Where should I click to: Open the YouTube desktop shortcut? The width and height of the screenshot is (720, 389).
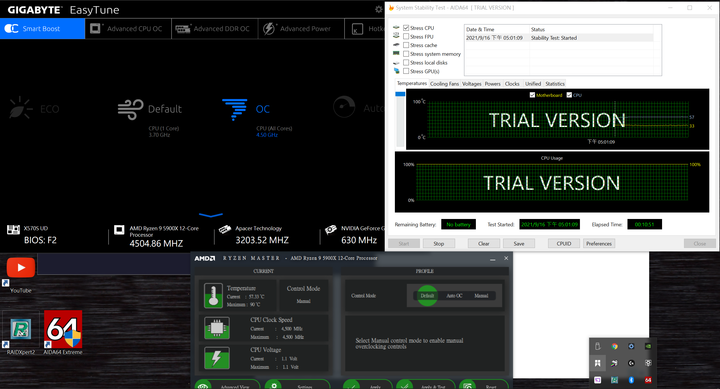point(21,268)
